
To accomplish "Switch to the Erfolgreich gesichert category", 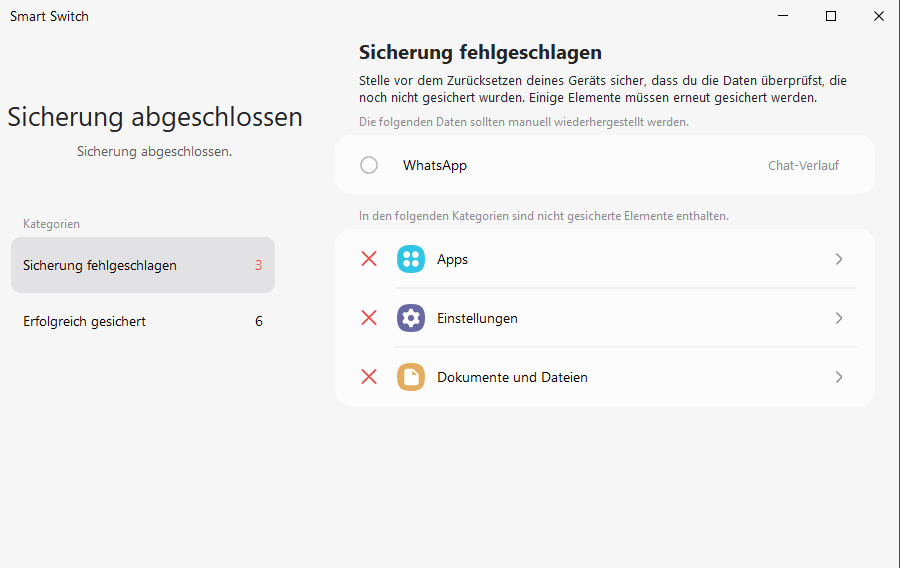I will pos(143,321).
